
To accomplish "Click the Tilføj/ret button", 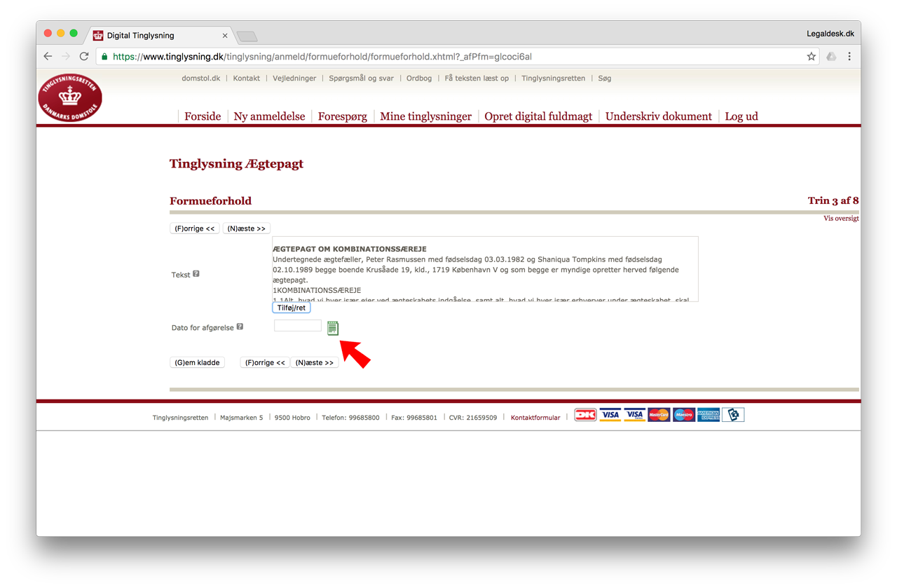I will click(292, 308).
